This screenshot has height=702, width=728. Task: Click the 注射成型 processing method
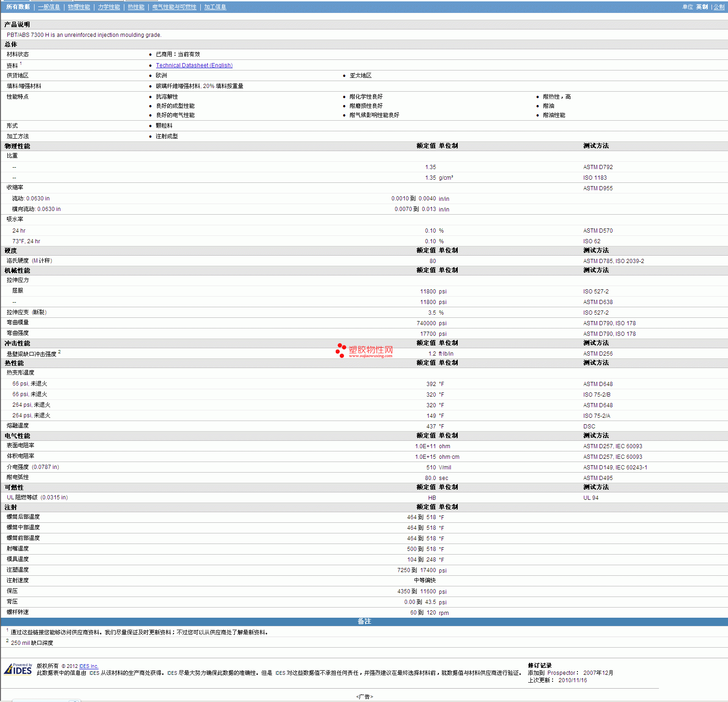coord(167,136)
